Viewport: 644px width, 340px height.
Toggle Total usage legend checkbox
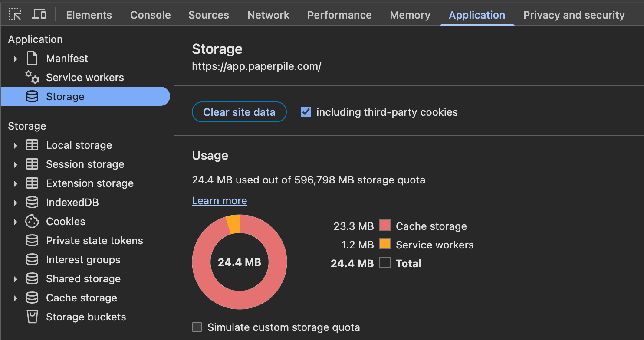[x=385, y=263]
